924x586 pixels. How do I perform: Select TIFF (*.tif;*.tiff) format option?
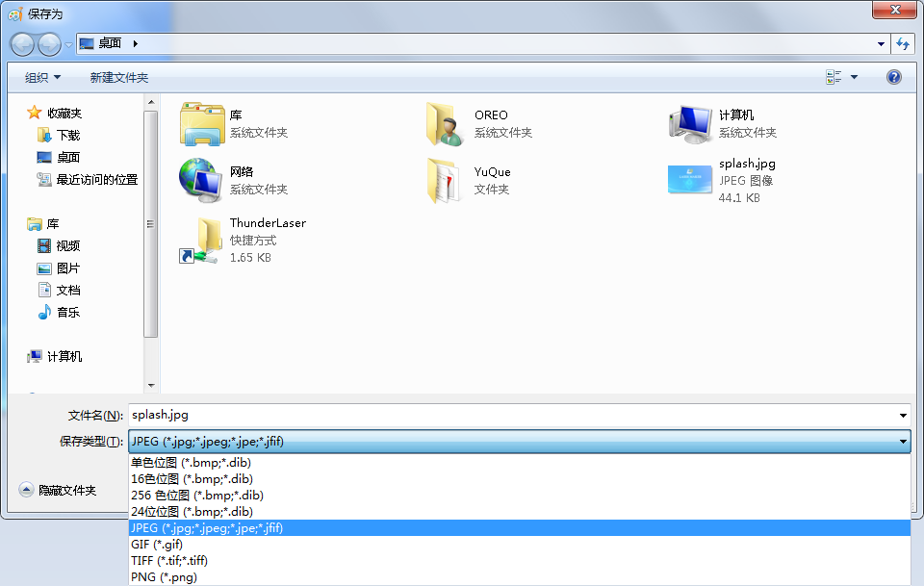(169, 561)
